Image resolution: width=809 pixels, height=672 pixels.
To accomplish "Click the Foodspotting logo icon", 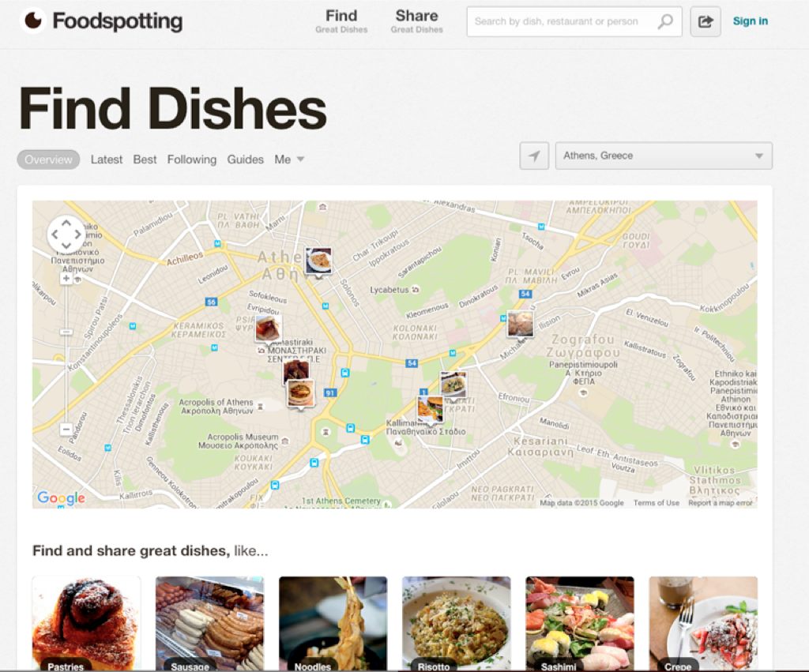I will click(x=33, y=21).
